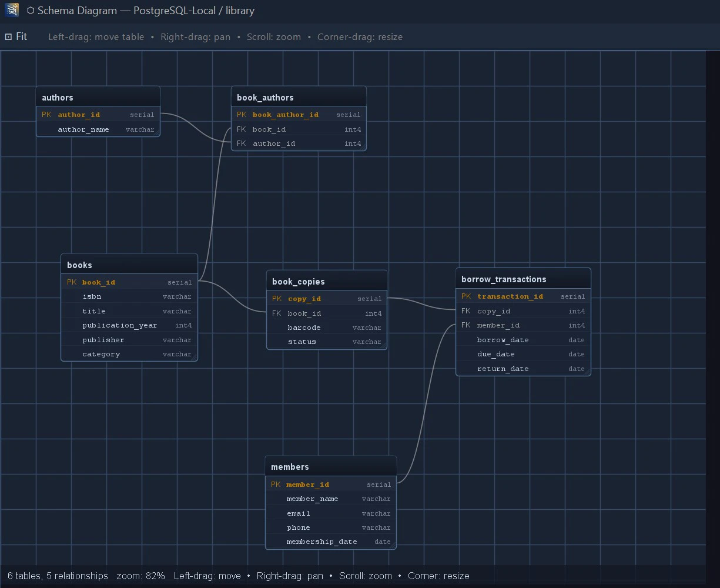Click the PK badge on copy_id in book_copies
The width and height of the screenshot is (720, 588).
pyautogui.click(x=276, y=299)
